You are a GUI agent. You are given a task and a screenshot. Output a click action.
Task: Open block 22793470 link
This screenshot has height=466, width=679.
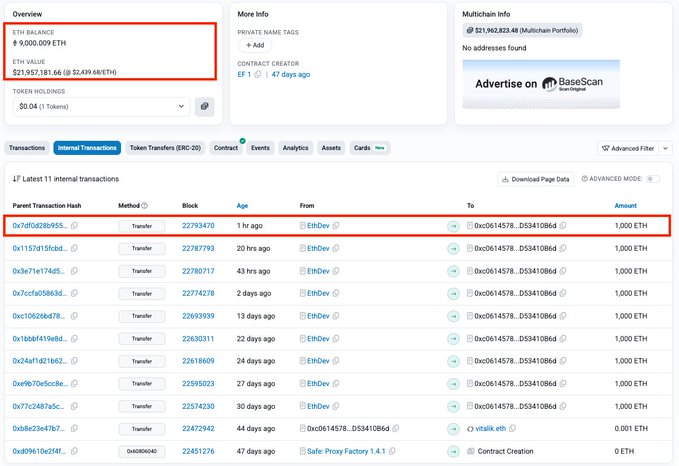click(x=198, y=226)
